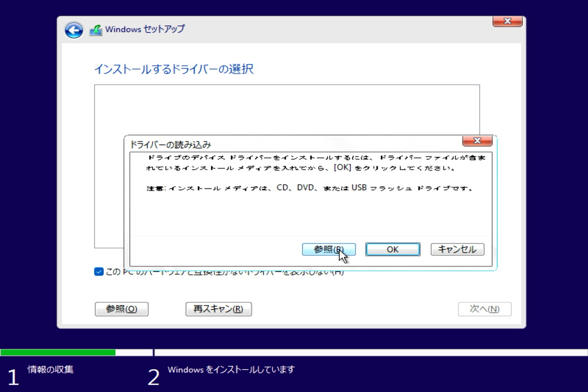Click the 再スキャン(R) button
Screen dimensions: 588x392
point(219,309)
